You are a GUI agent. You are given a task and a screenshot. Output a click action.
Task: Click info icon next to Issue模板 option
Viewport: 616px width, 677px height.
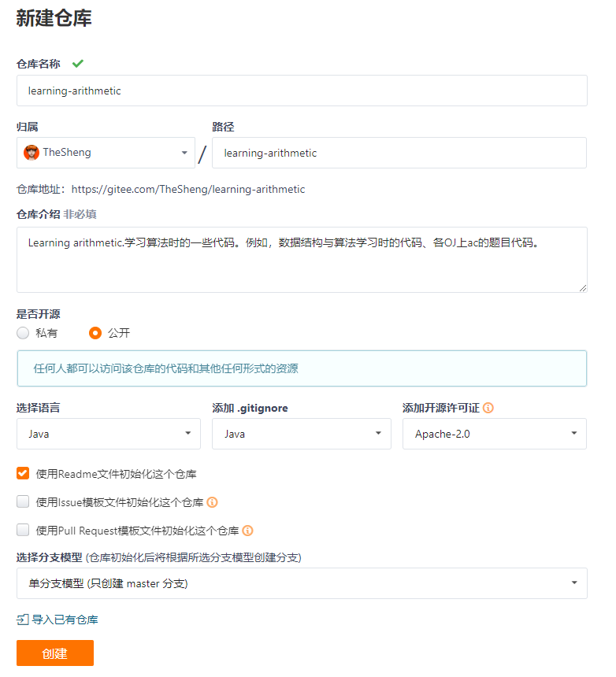coord(212,502)
